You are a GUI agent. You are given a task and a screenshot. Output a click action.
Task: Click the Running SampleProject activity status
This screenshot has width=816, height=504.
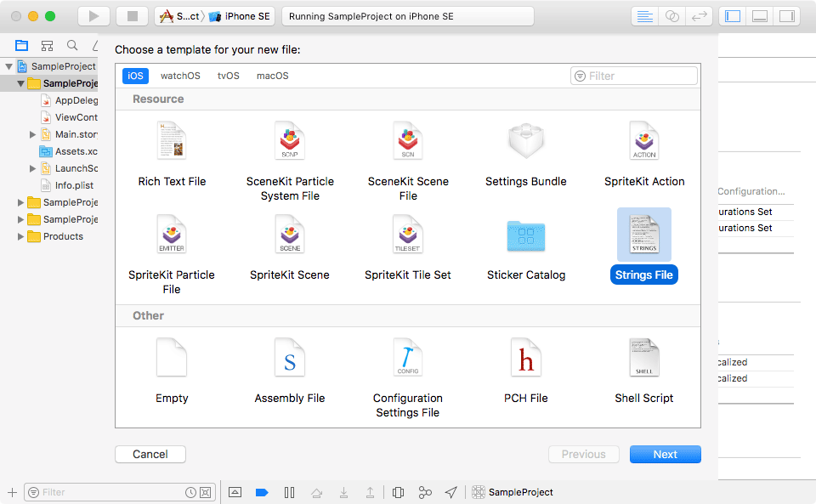[408, 16]
